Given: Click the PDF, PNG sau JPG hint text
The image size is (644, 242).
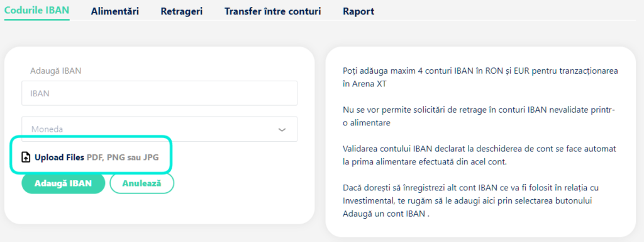Looking at the screenshot, I should [x=123, y=157].
